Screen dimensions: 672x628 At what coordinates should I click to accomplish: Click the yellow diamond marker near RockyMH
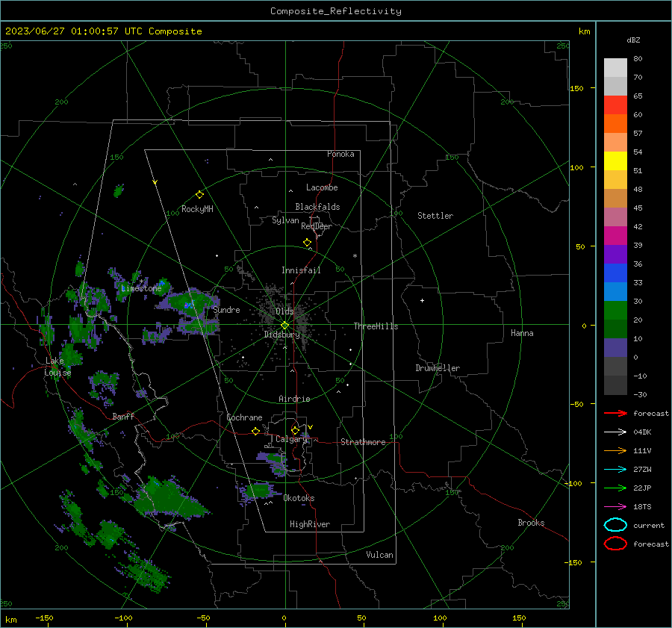[x=199, y=195]
